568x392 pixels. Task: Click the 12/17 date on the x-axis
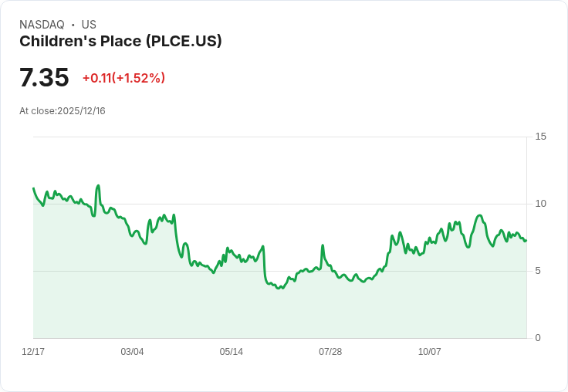[x=33, y=352]
